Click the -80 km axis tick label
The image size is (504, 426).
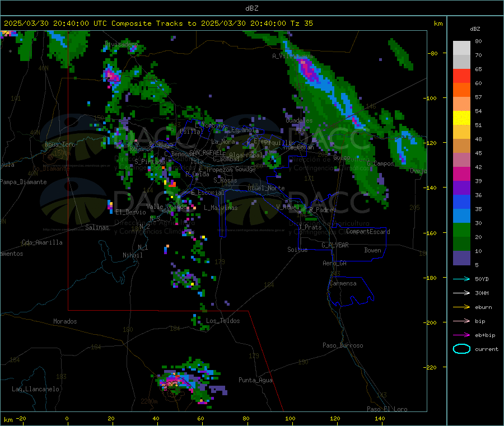pos(432,53)
